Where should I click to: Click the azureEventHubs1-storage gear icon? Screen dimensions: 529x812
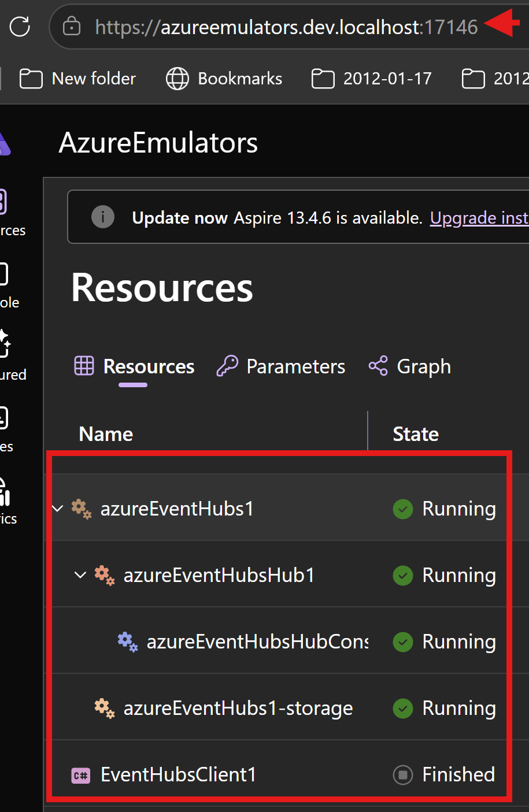105,709
